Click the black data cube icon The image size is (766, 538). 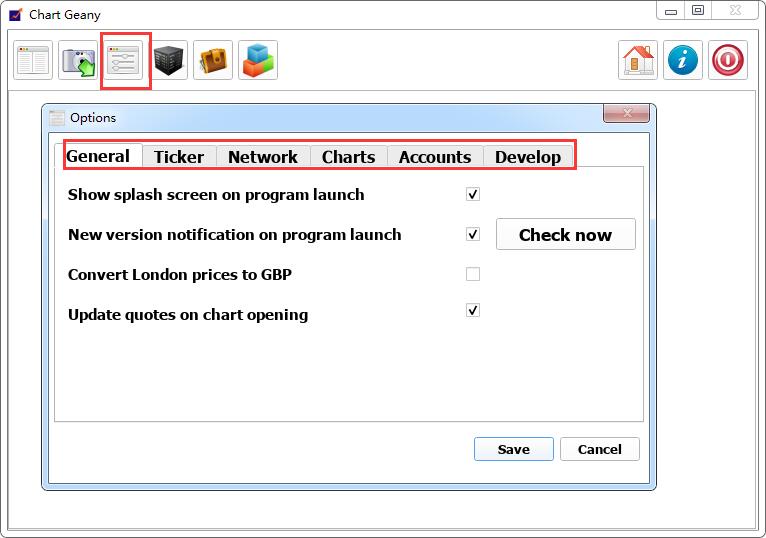(x=169, y=60)
